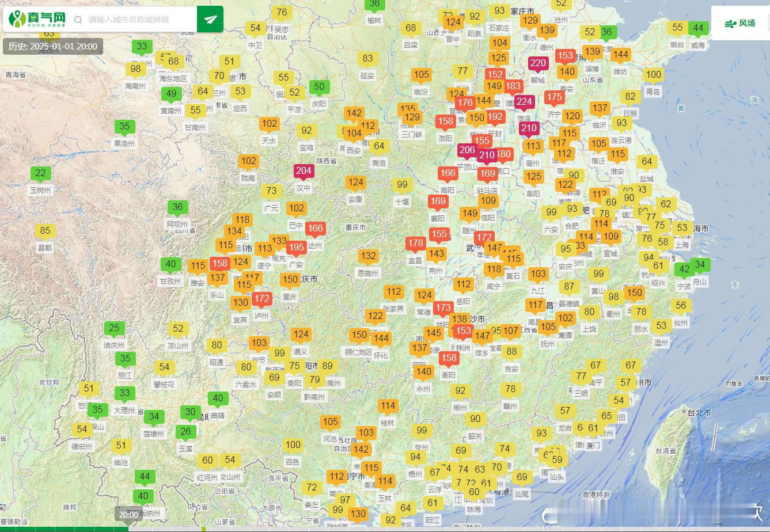Click the 166 AQI marker for 南阳
Viewport: 770px width, 532px height.
click(x=448, y=173)
